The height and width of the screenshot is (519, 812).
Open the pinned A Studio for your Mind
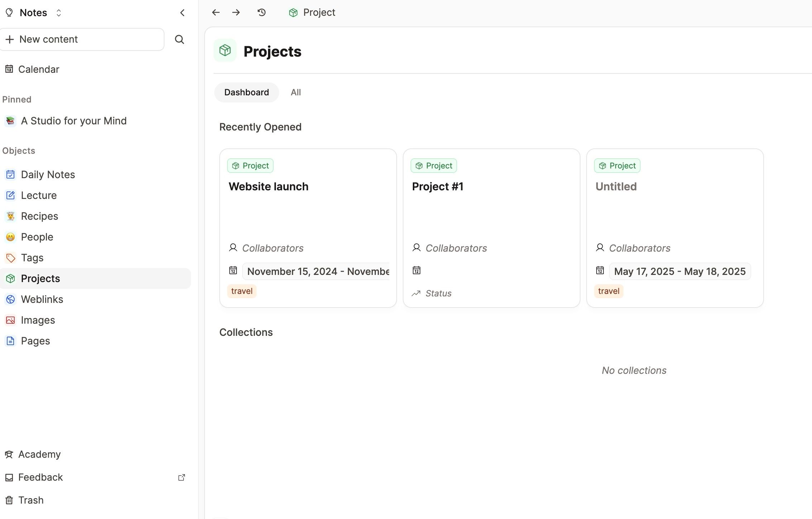[73, 121]
